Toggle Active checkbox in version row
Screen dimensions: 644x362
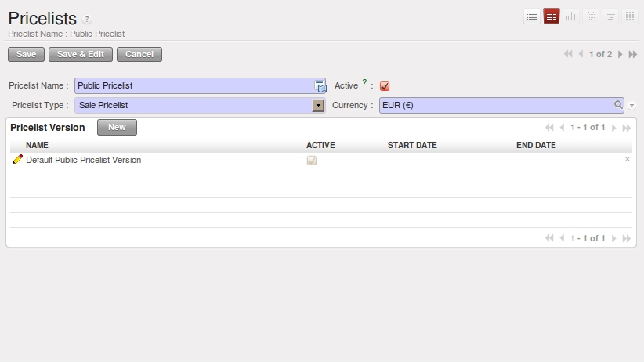click(x=311, y=161)
